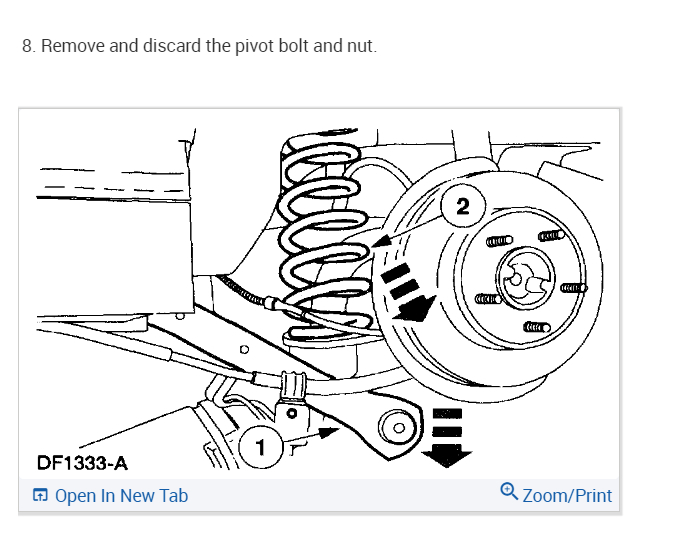Click the downward dashed arrow near pivot bushing
Screen dimensions: 679x545
447,437
